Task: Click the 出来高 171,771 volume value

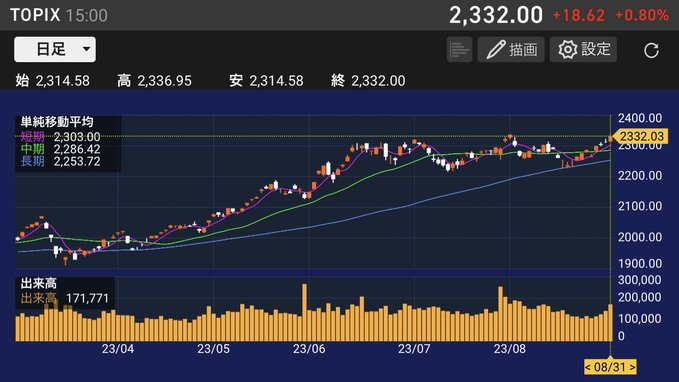Action: tap(65, 298)
